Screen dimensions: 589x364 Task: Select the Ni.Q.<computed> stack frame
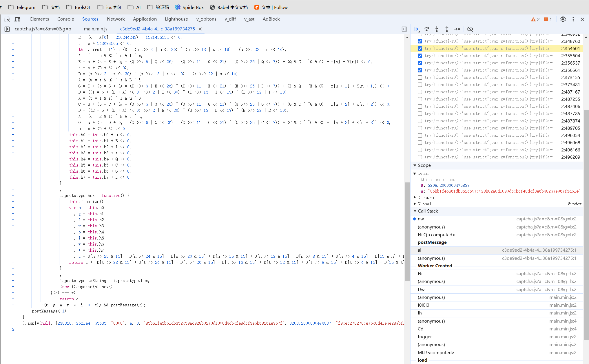(x=497, y=235)
